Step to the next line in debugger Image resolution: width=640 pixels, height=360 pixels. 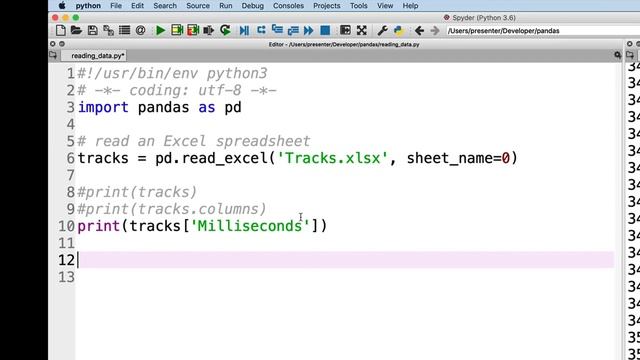point(261,30)
